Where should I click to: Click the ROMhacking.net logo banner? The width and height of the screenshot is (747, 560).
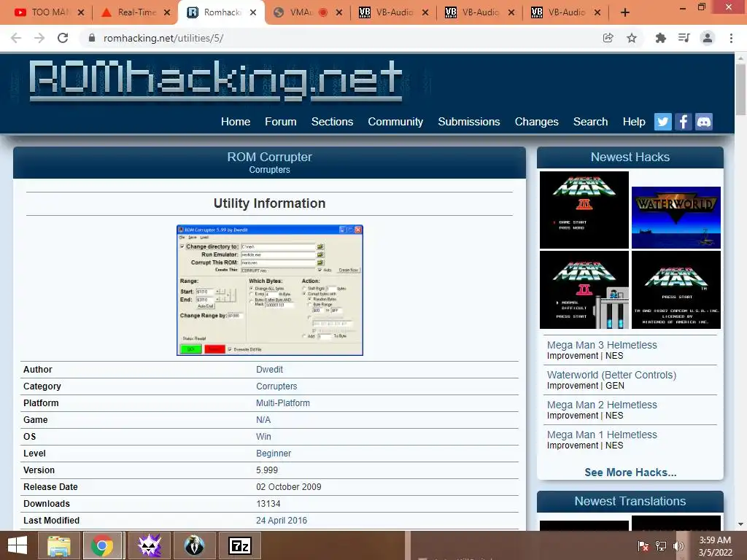click(x=216, y=80)
